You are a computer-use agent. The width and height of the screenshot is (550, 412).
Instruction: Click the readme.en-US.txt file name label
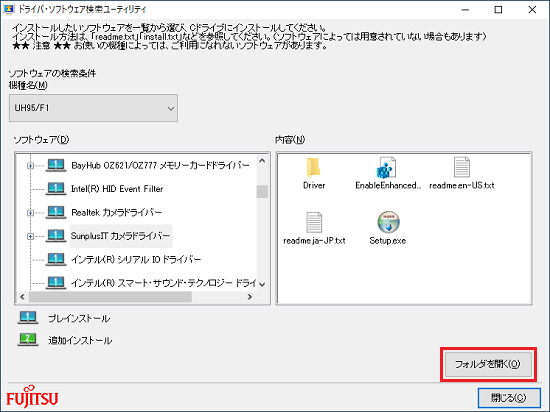462,185
